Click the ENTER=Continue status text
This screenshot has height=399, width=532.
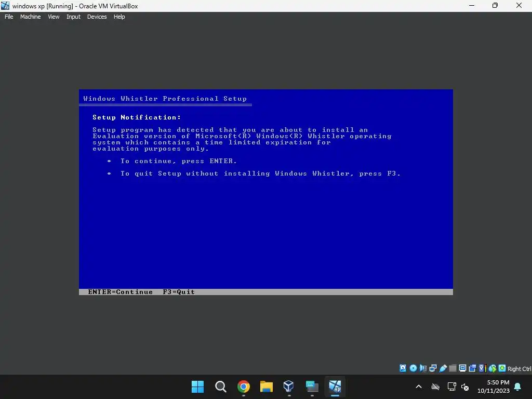tap(120, 292)
